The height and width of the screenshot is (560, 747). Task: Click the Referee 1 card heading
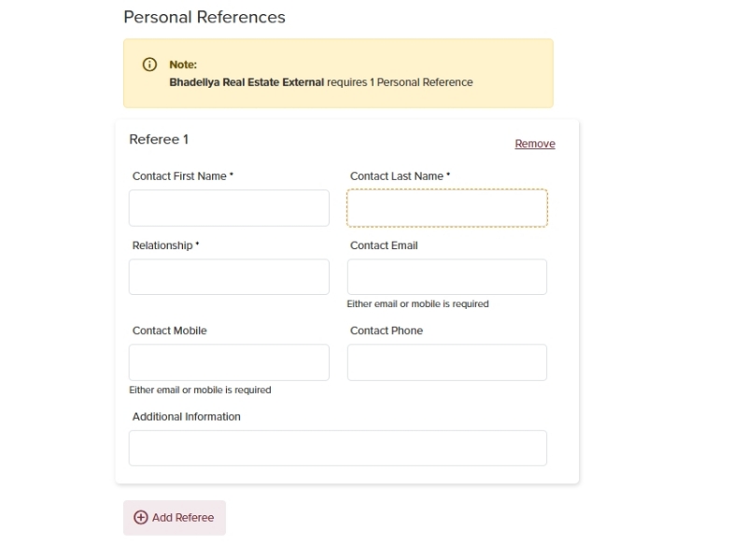(159, 139)
